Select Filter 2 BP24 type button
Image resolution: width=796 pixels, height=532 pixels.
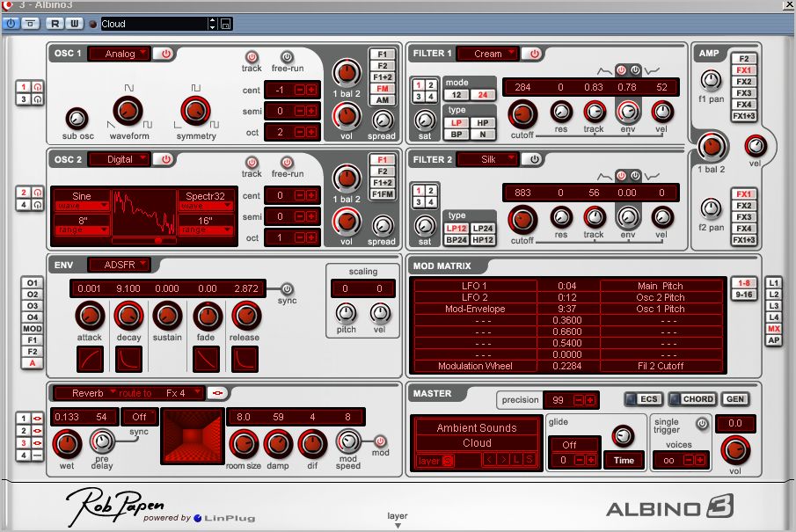click(x=456, y=240)
